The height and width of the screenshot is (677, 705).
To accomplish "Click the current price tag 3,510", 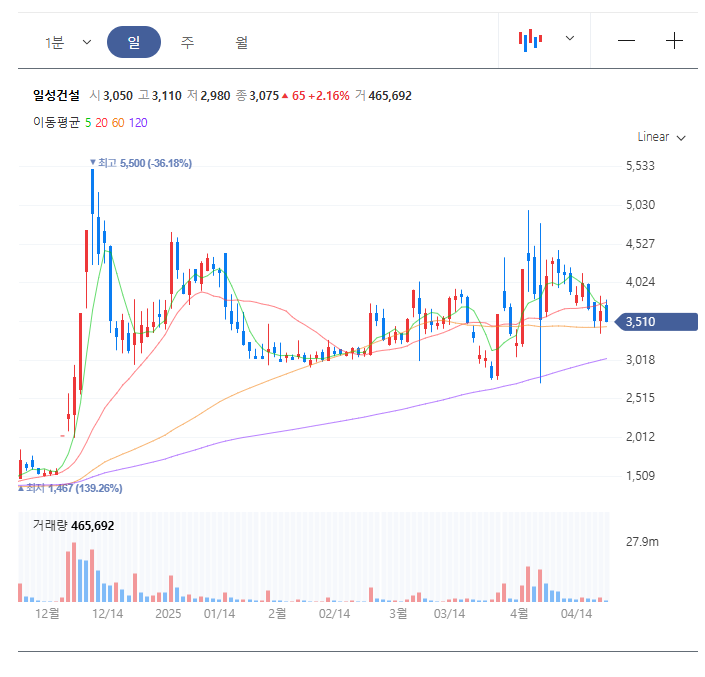I will pyautogui.click(x=656, y=322).
